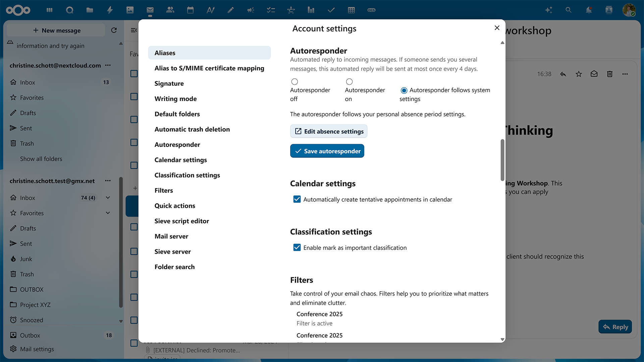
Task: Open options menu for christine.schott@nextcloud.com account
Action: (x=108, y=65)
